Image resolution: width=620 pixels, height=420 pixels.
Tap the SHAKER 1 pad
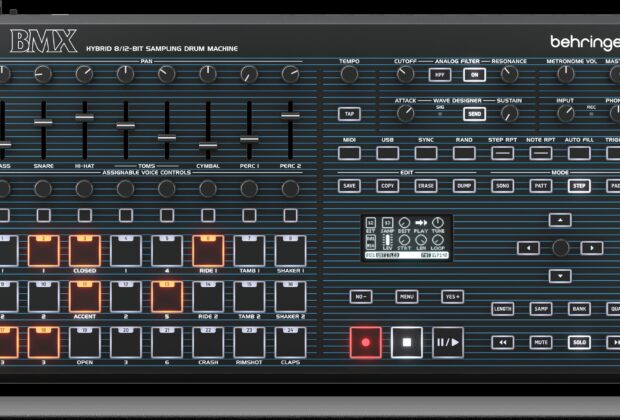[x=290, y=251]
